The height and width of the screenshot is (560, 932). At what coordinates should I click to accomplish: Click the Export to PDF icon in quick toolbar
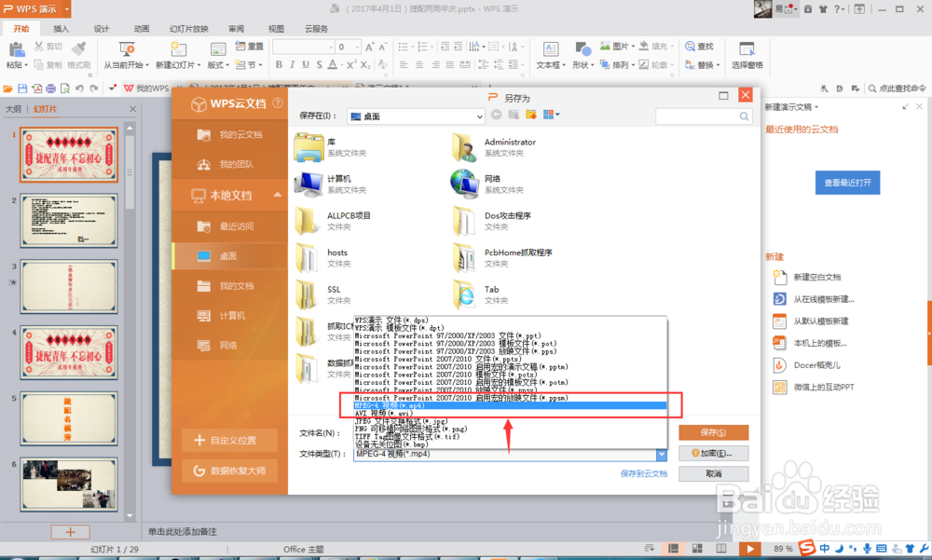click(37, 89)
